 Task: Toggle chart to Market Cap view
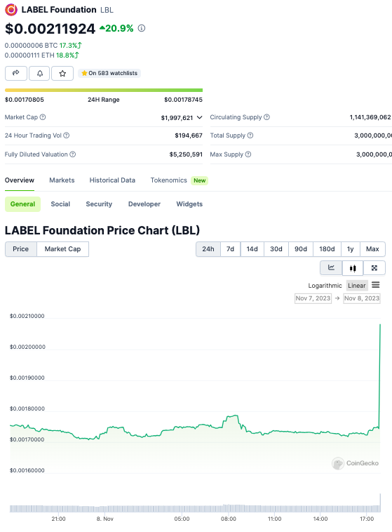coord(62,249)
